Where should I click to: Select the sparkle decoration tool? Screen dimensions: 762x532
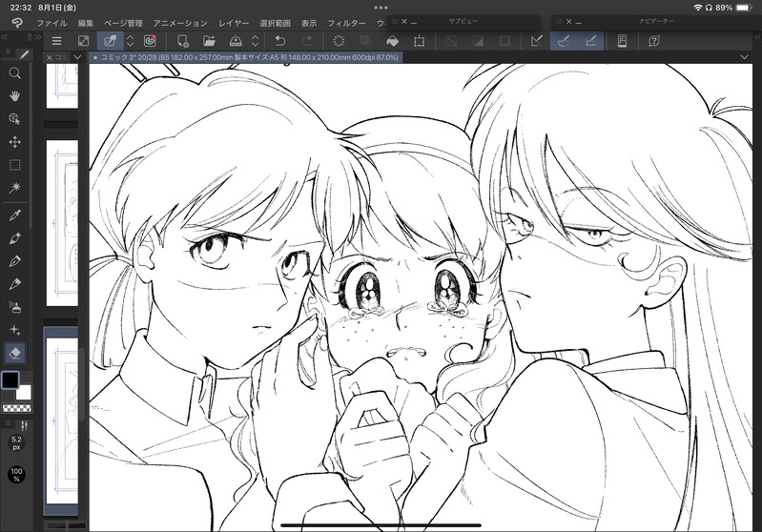14,331
